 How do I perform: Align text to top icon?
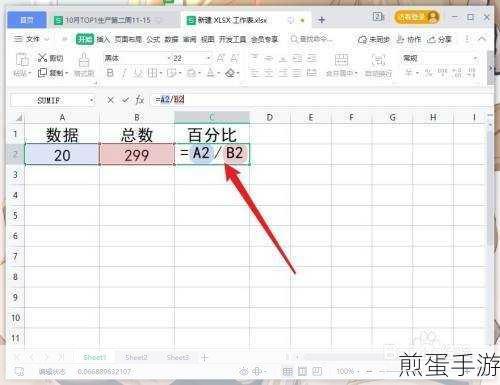[x=254, y=58]
